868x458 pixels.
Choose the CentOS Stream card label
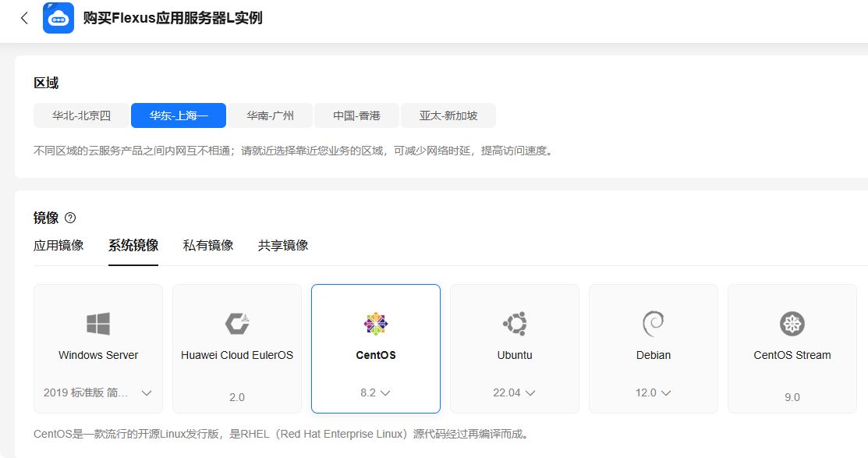click(x=792, y=355)
